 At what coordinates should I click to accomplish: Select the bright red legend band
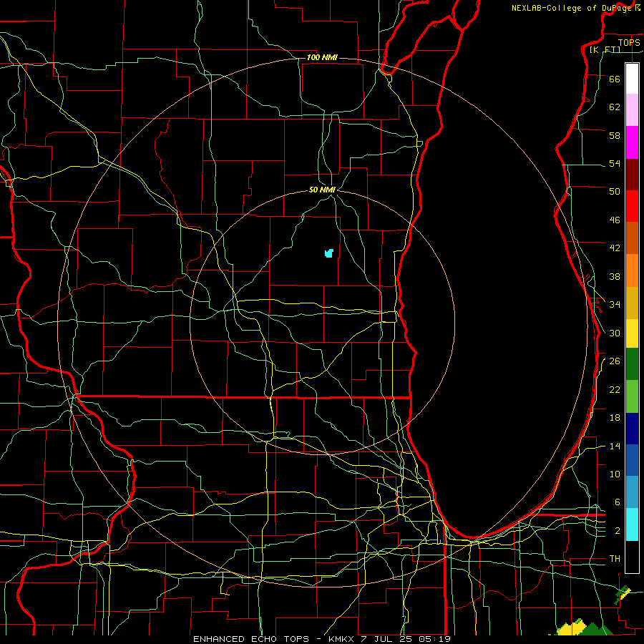pos(632,206)
